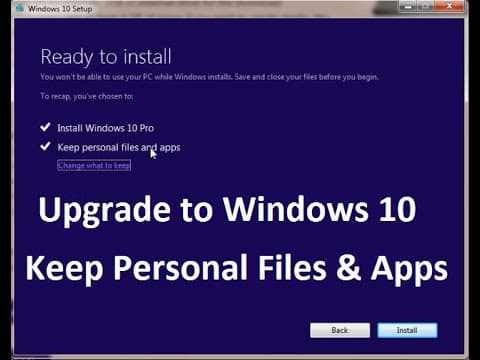This screenshot has width=480, height=360.
Task: Click the To recap, you've chosen to text
Action: tap(87, 96)
